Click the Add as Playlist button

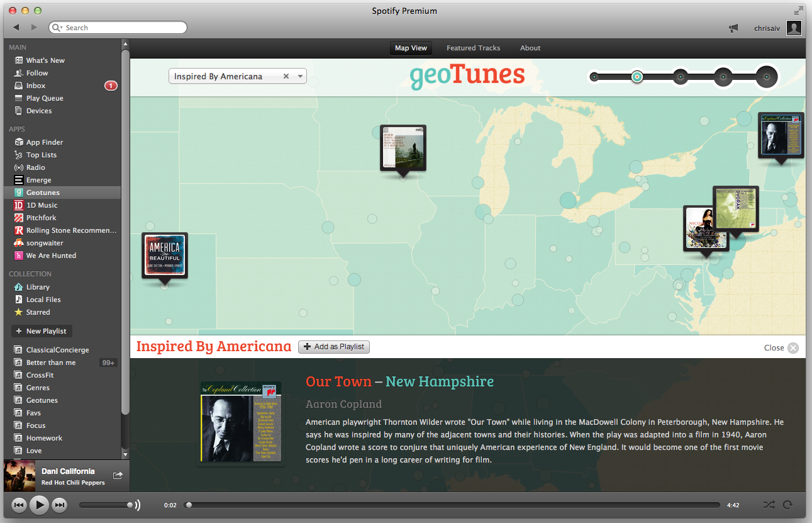pos(334,347)
